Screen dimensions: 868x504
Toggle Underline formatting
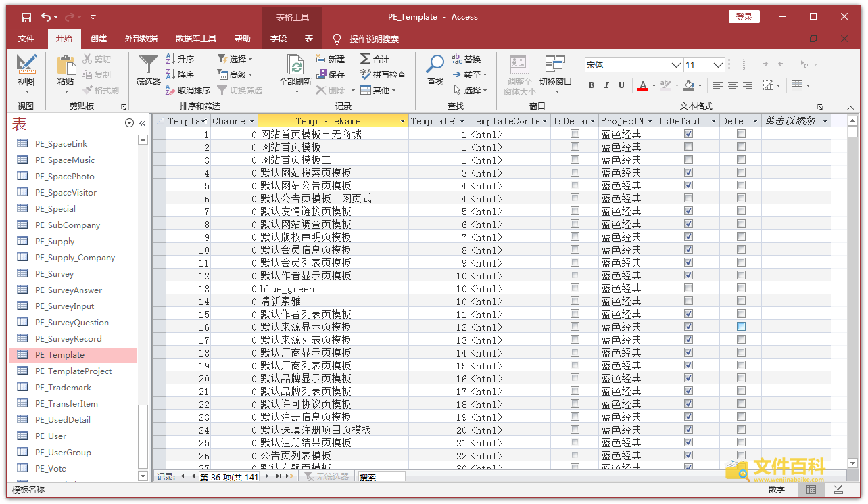621,85
